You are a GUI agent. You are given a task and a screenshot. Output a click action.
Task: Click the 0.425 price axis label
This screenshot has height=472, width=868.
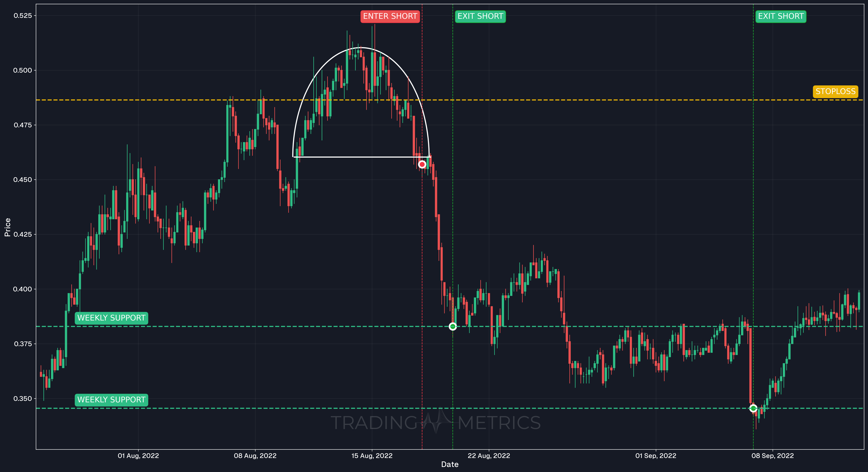[23, 234]
